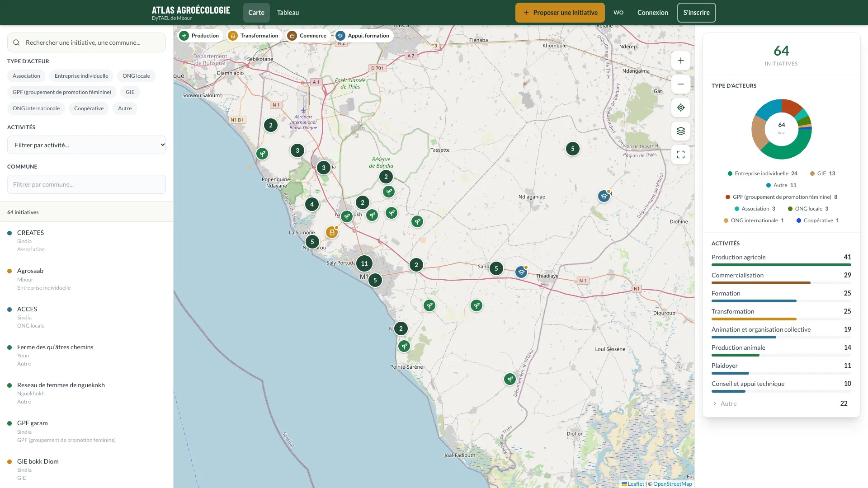The height and width of the screenshot is (488, 868).
Task: Select Ferme des qu'âtres chemins entry
Action: (86, 355)
